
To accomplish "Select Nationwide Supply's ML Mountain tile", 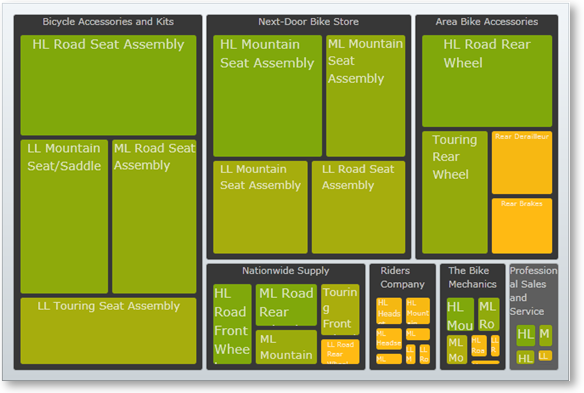I will click(x=286, y=347).
